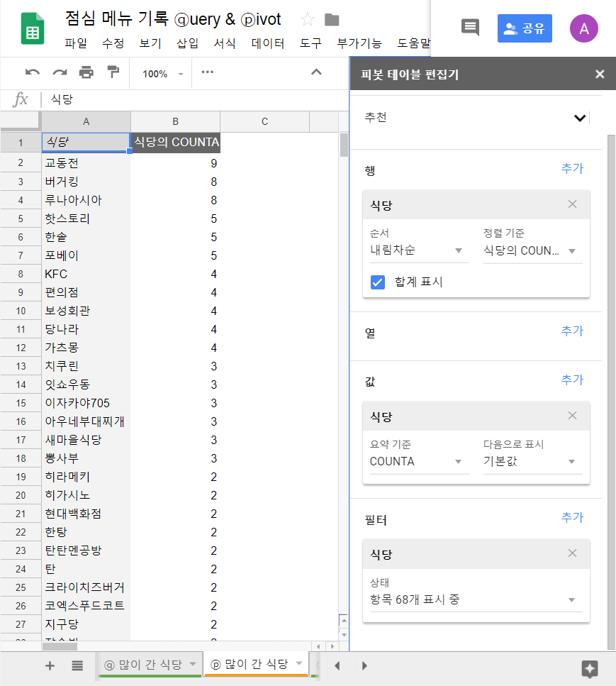Star this spreadsheet
Screen dimensions: 616x686
(307, 20)
